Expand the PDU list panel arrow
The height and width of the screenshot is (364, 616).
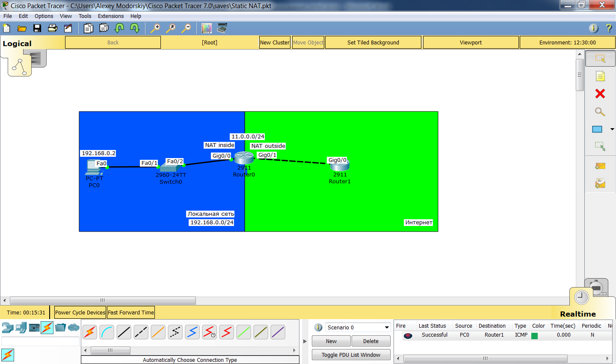pyautogui.click(x=305, y=341)
